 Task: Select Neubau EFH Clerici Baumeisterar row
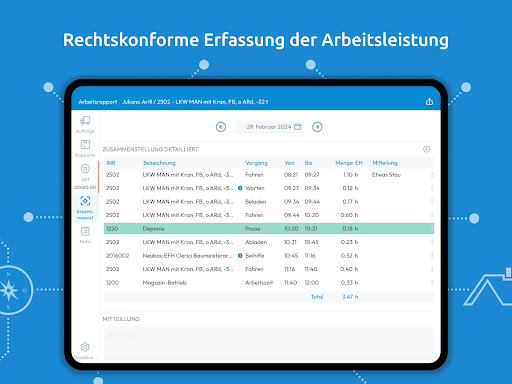pos(269,256)
